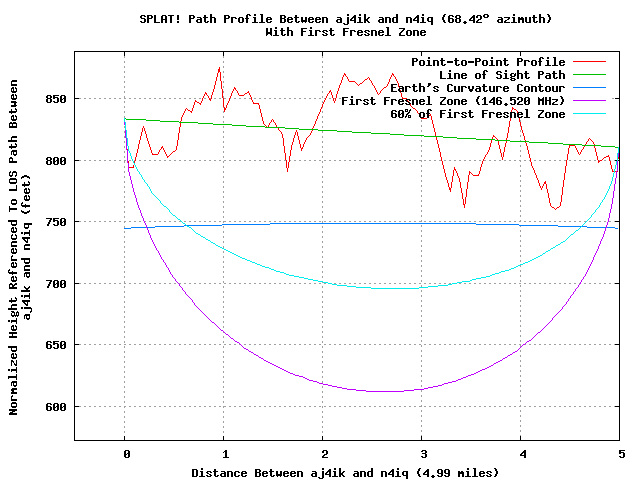Click the "Point-to-Point Profile" legend label
The height and width of the screenshot is (480, 640).
(x=481, y=62)
